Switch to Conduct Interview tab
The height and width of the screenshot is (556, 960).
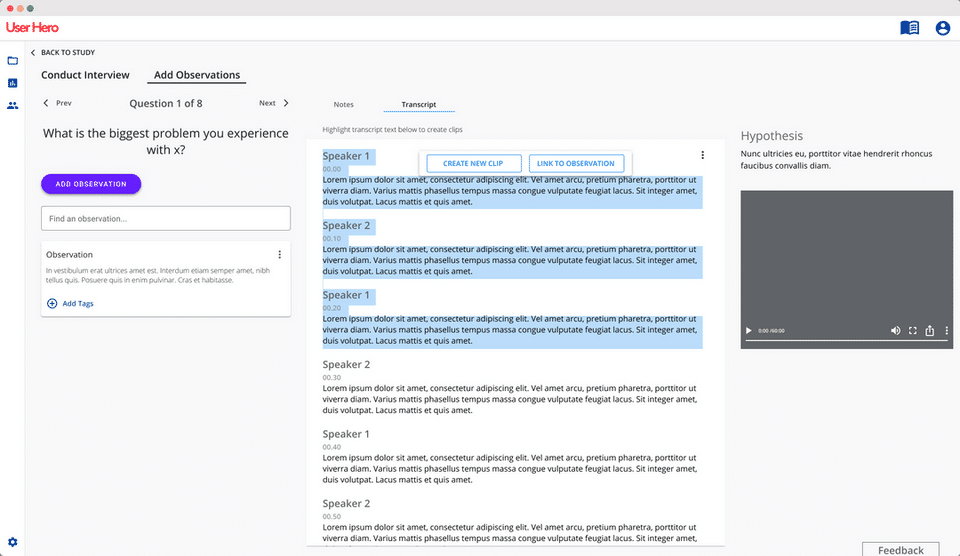[x=85, y=75]
